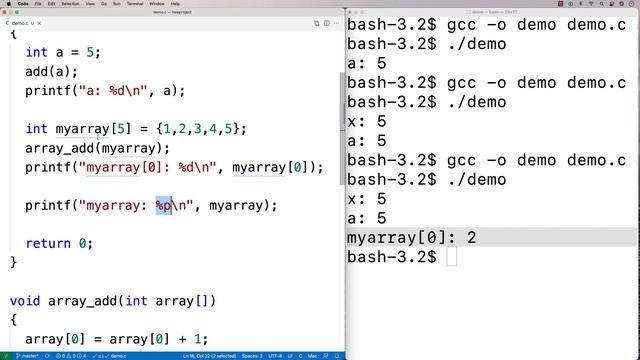Click the master branch in status bar
Viewport: 640px width, 360px height.
(27, 356)
